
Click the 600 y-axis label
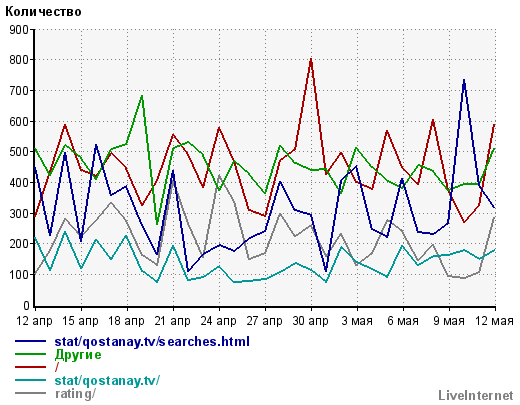(19, 121)
